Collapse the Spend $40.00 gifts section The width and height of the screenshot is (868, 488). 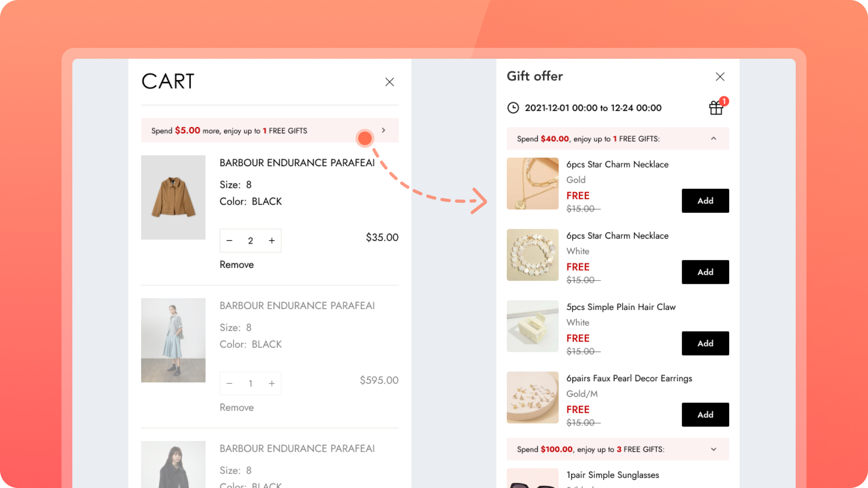tap(713, 139)
